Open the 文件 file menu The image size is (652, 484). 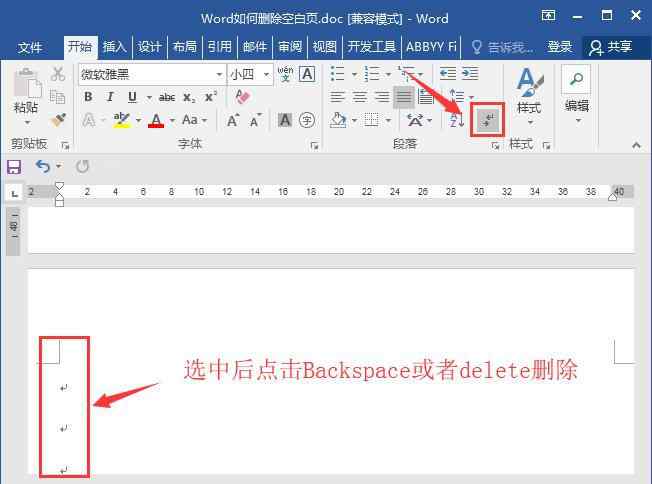30,47
